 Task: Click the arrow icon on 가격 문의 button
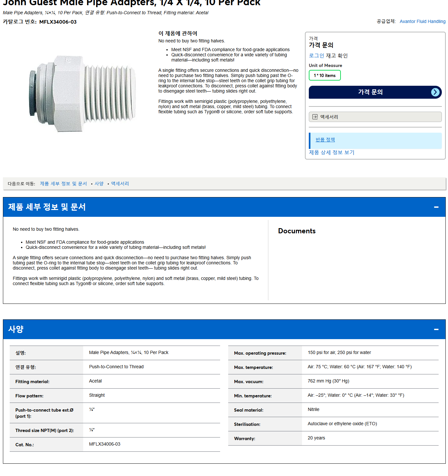click(x=435, y=92)
